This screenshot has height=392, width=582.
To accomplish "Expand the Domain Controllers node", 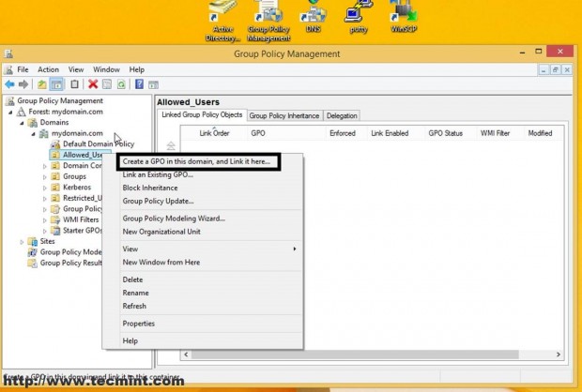I will (45, 166).
